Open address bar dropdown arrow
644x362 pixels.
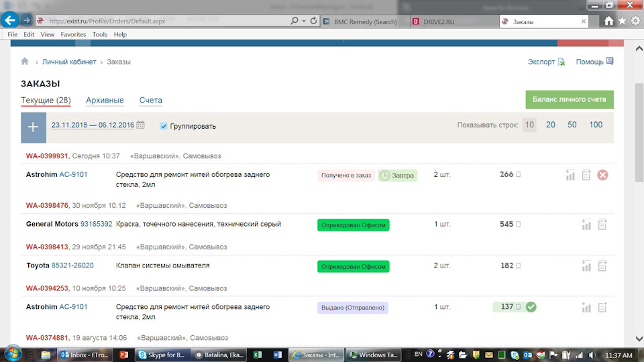tap(304, 21)
